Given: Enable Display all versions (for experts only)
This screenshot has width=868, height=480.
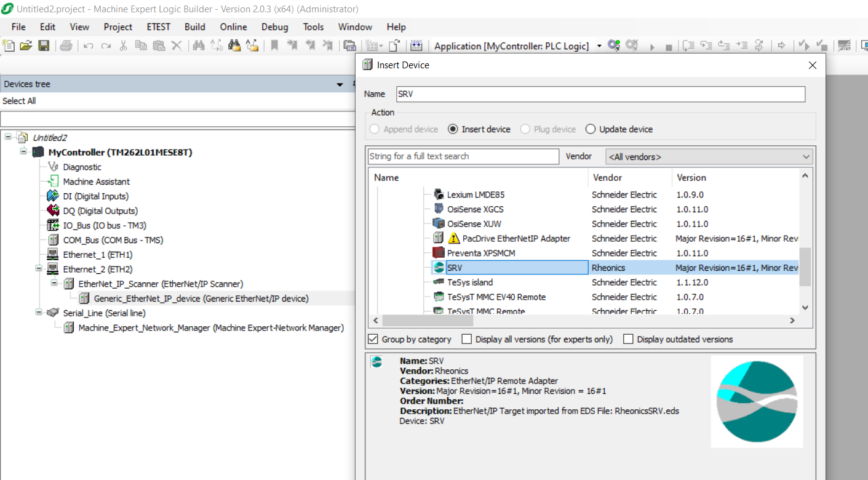Looking at the screenshot, I should pos(466,339).
